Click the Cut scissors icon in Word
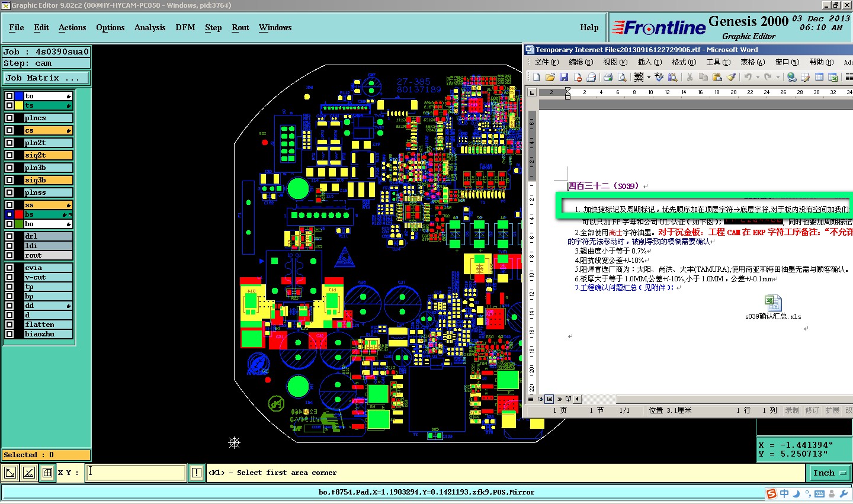This screenshot has height=504, width=853. pyautogui.click(x=690, y=77)
